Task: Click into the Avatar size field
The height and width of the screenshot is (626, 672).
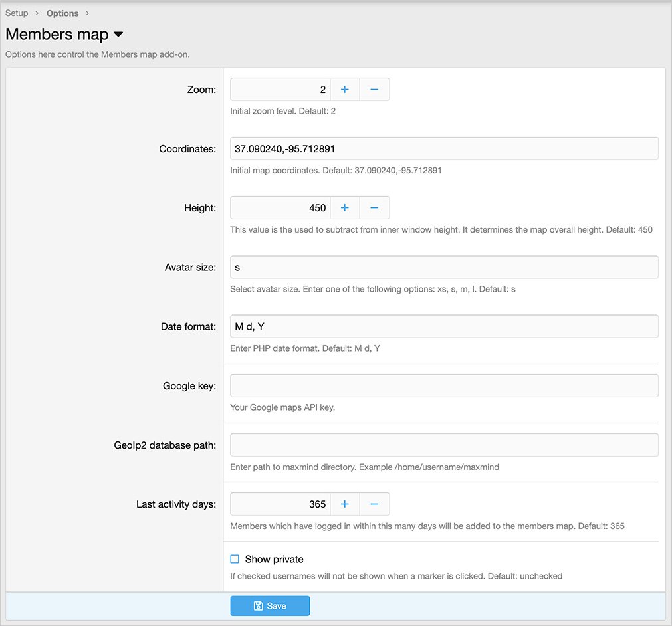Action: click(444, 267)
